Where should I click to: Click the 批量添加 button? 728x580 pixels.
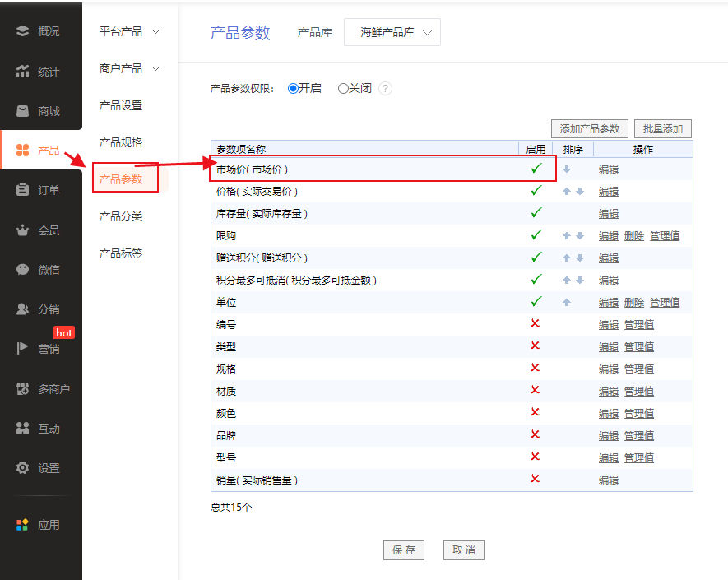pyautogui.click(x=662, y=128)
